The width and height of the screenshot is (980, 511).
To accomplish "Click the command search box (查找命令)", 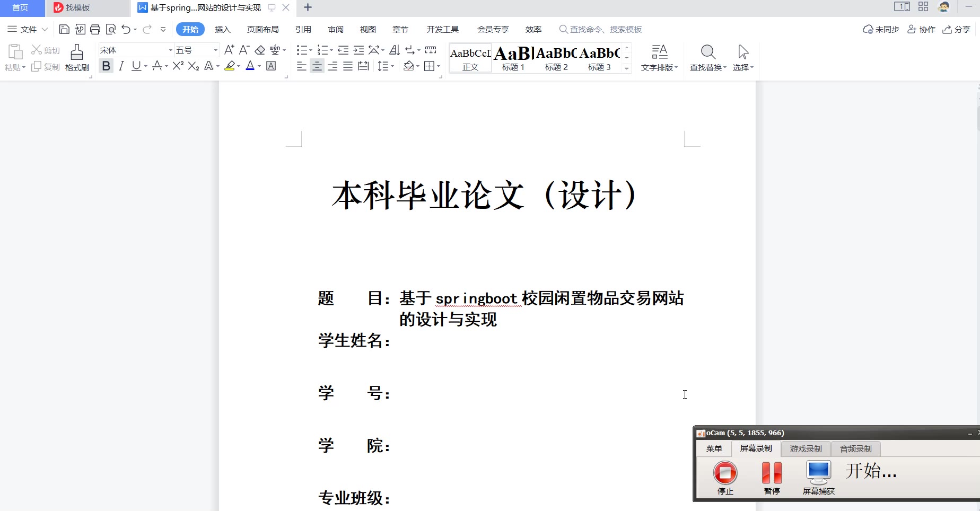I will (x=600, y=29).
